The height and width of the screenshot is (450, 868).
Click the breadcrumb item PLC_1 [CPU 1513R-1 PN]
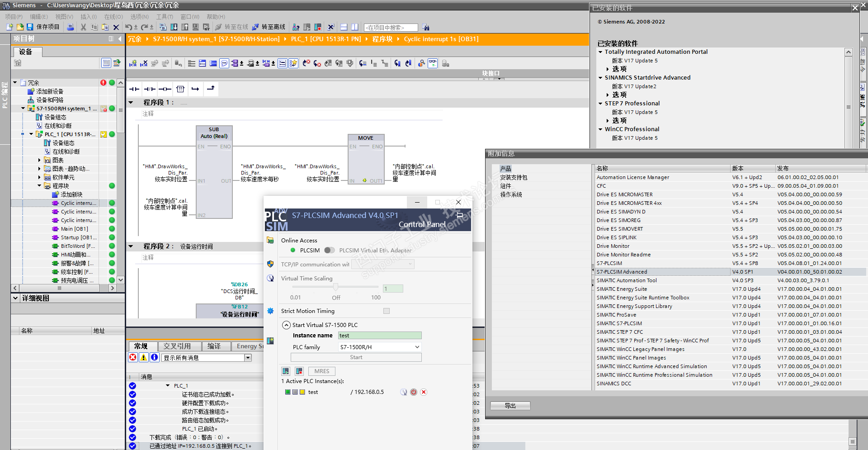pyautogui.click(x=326, y=39)
